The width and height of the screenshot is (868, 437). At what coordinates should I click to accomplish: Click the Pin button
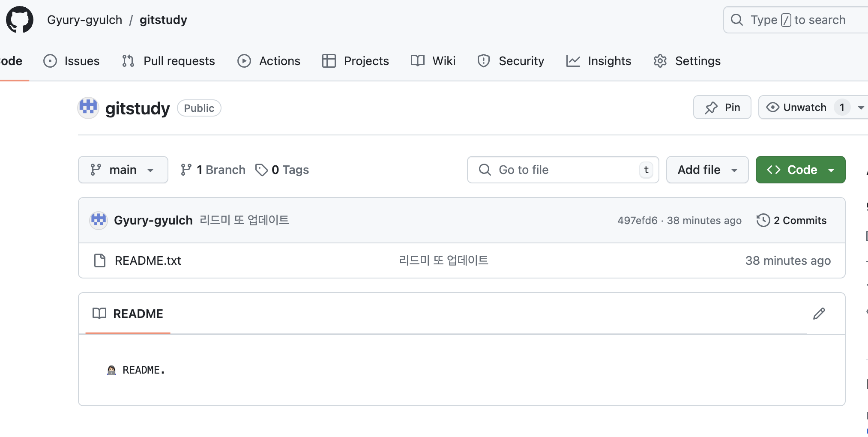tap(722, 107)
